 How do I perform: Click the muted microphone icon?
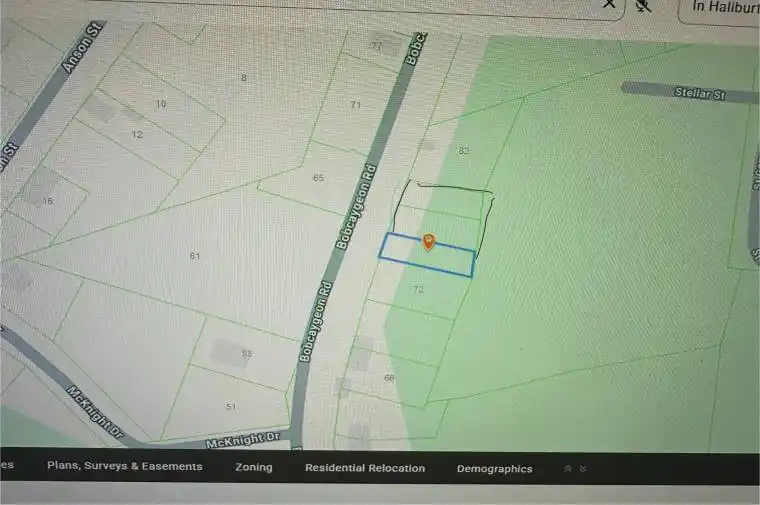pos(643,5)
